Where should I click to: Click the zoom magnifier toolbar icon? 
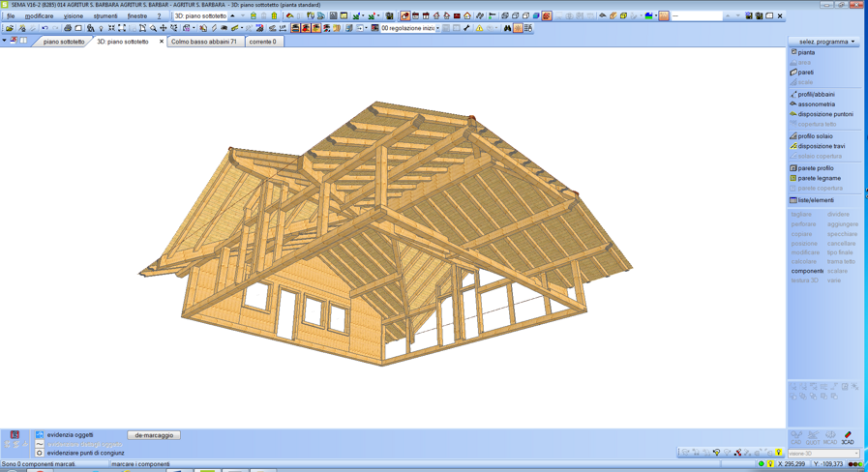coord(153,29)
